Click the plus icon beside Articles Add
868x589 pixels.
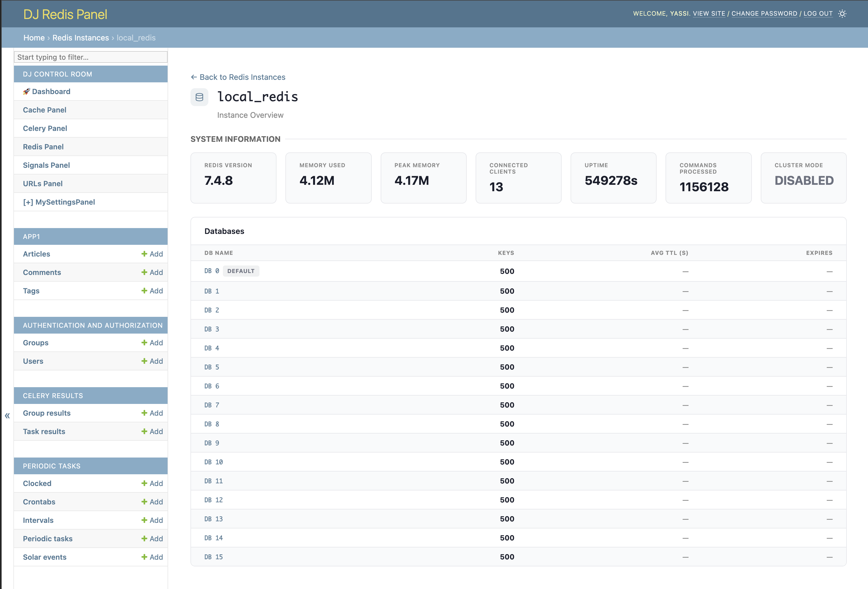(144, 254)
